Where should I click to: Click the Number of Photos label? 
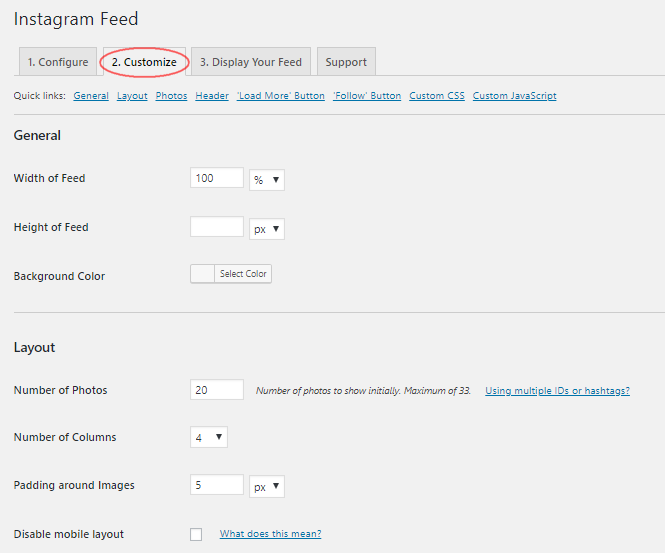[61, 390]
